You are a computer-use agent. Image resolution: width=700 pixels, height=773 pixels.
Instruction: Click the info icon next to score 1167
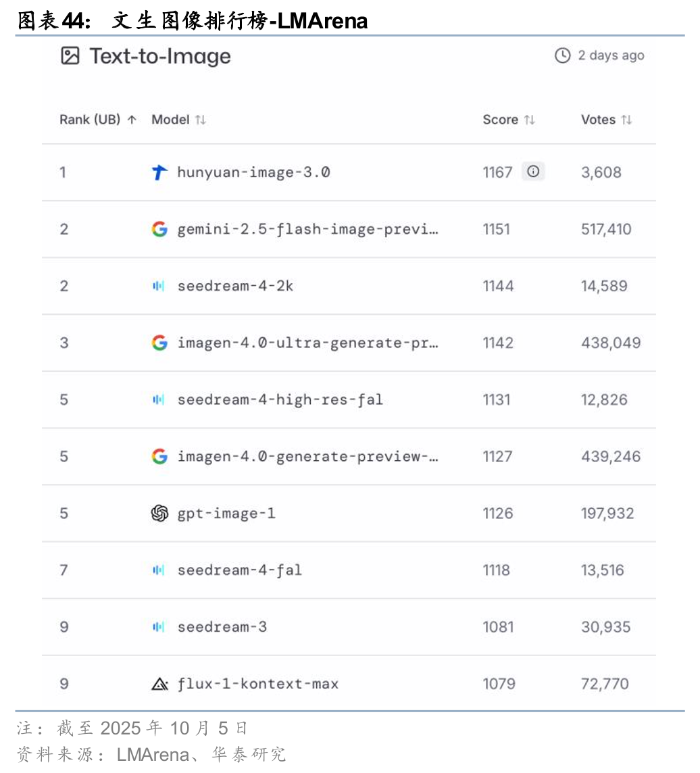pyautogui.click(x=533, y=172)
